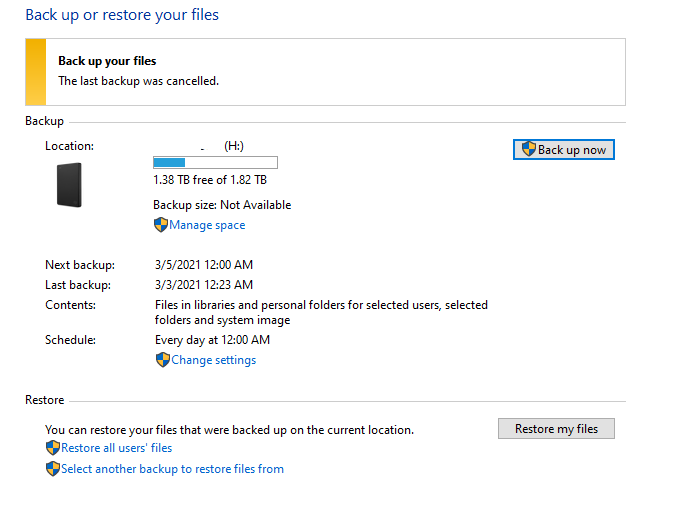Viewport: 675px width, 522px height.
Task: Click the 'last backup was cancelled' message
Action: 138,81
